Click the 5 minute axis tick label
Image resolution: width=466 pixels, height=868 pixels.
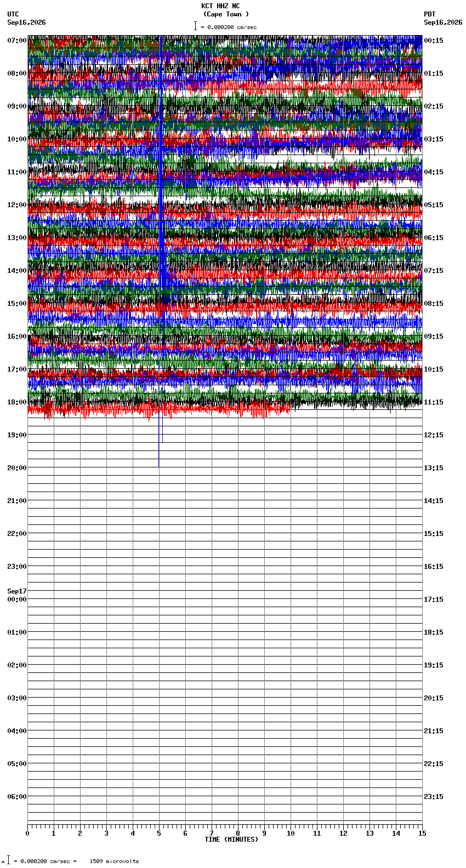(159, 833)
